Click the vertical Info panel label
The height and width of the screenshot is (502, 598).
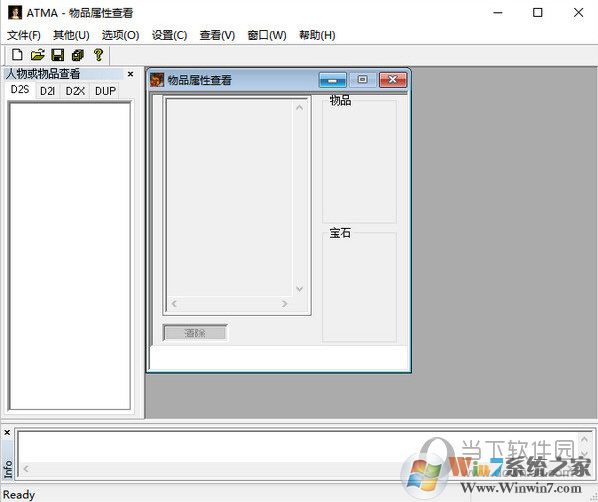(8, 469)
